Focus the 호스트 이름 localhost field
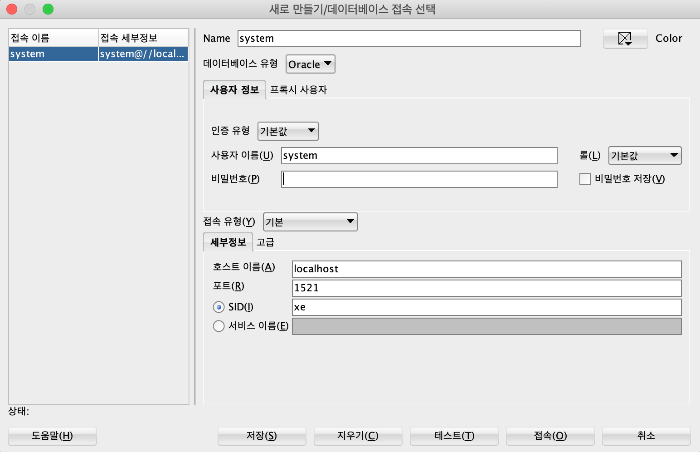700x452 pixels. coord(487,269)
